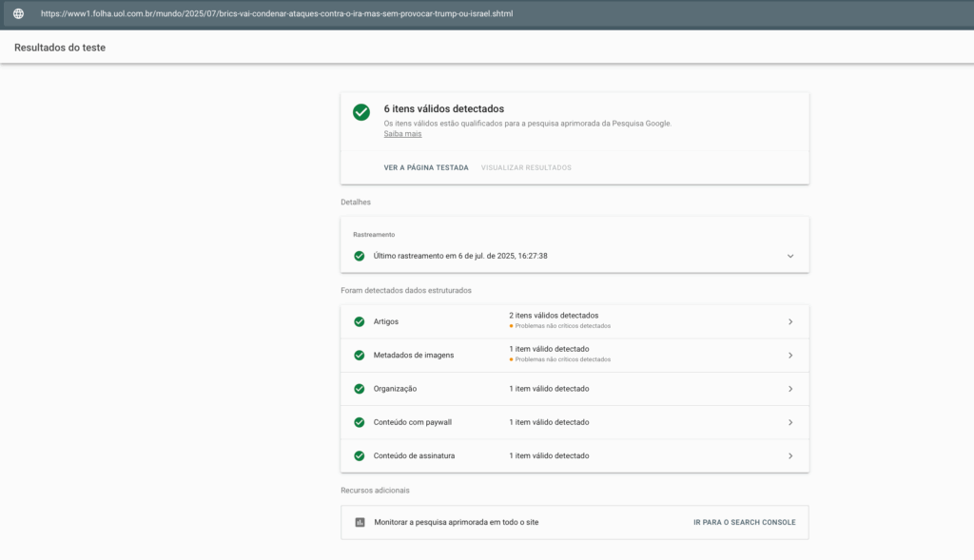This screenshot has width=974, height=560.
Task: Click the check icon beside Conteúdo de assinatura
Action: (x=360, y=455)
